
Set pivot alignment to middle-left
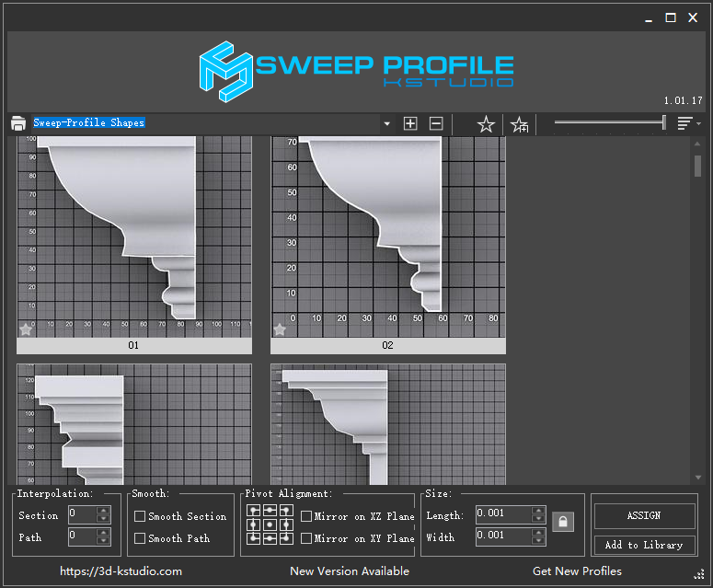254,525
